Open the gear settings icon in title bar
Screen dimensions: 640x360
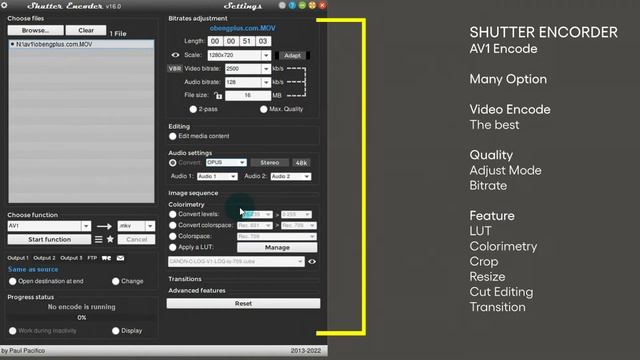4,5
